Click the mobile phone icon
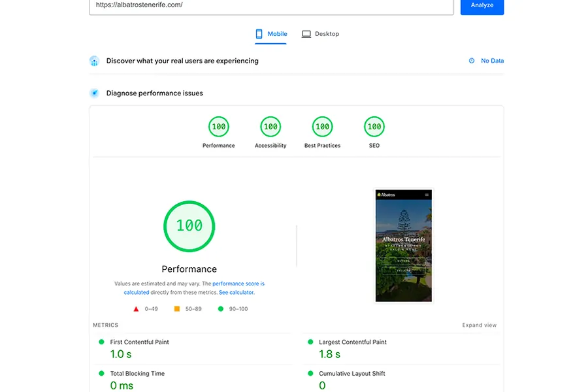This screenshot has height=392, width=588. 259,34
